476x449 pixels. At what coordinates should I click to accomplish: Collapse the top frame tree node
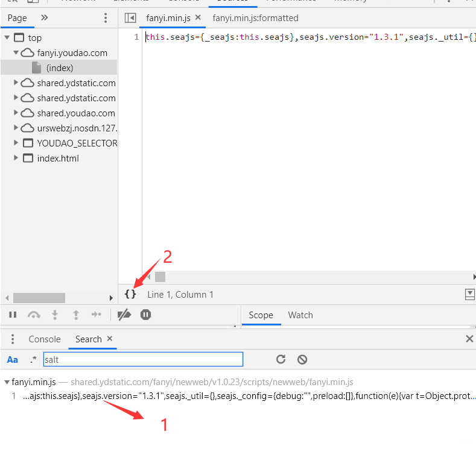7,37
